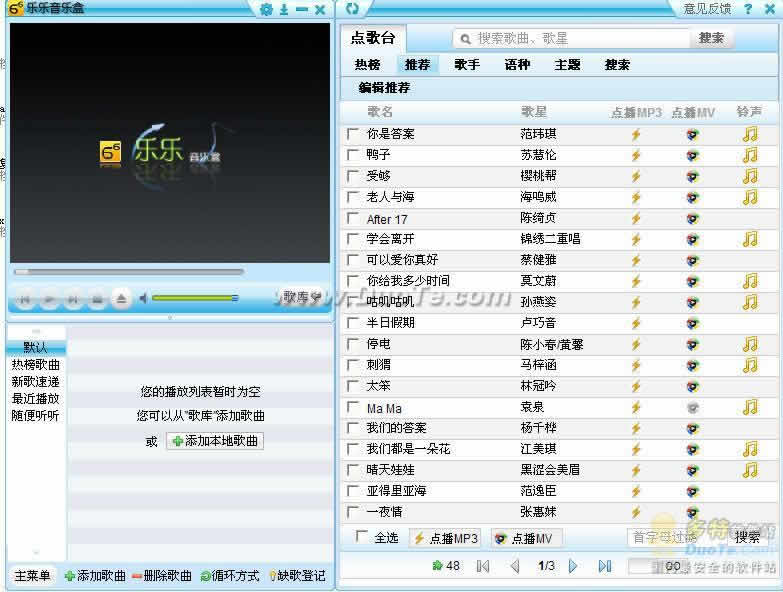Set the ringtone for 受够

[x=749, y=176]
